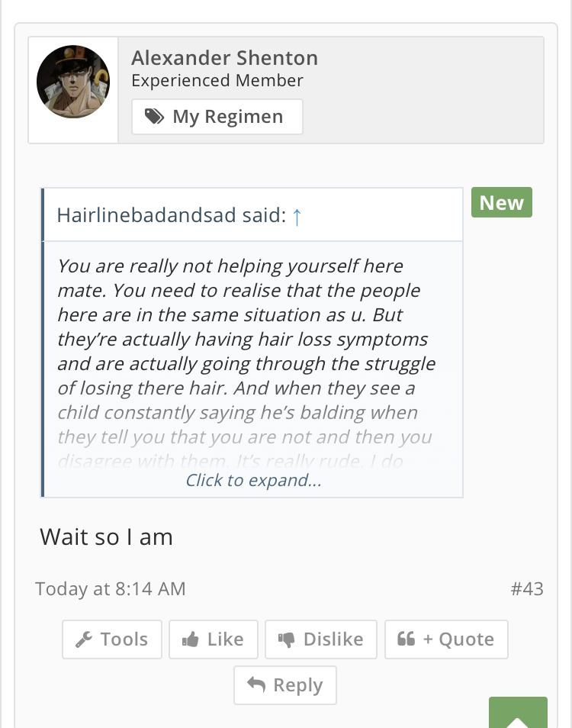Open Alexander Shenton's username link
The height and width of the screenshot is (728, 572).
(224, 58)
